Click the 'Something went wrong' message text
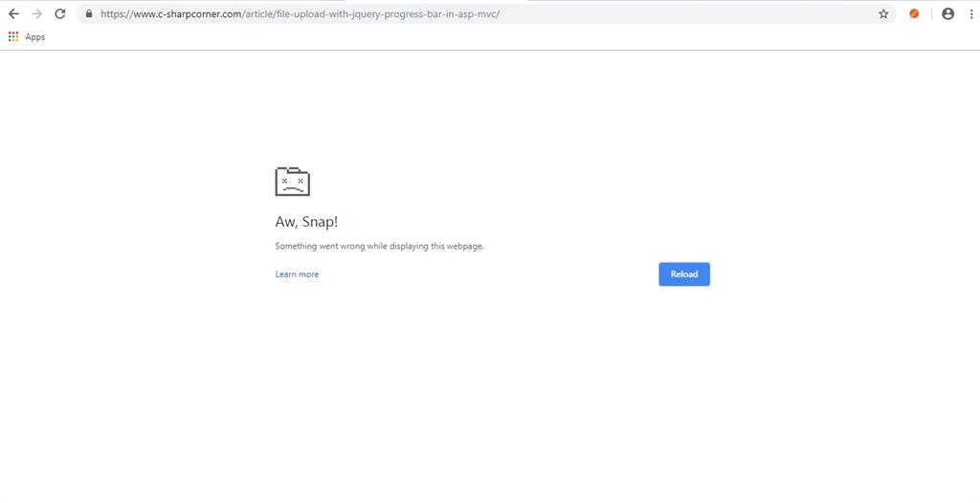The width and height of the screenshot is (980, 503). (379, 246)
